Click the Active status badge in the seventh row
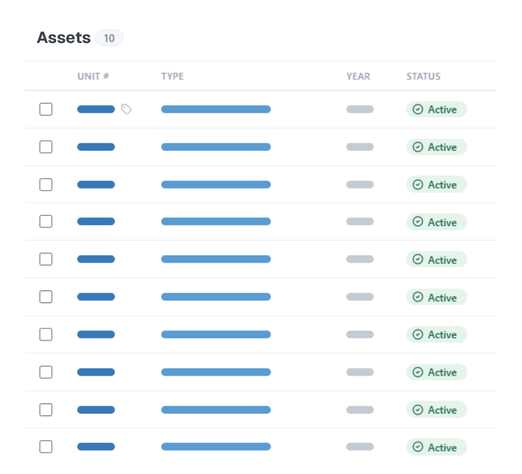 [x=436, y=334]
